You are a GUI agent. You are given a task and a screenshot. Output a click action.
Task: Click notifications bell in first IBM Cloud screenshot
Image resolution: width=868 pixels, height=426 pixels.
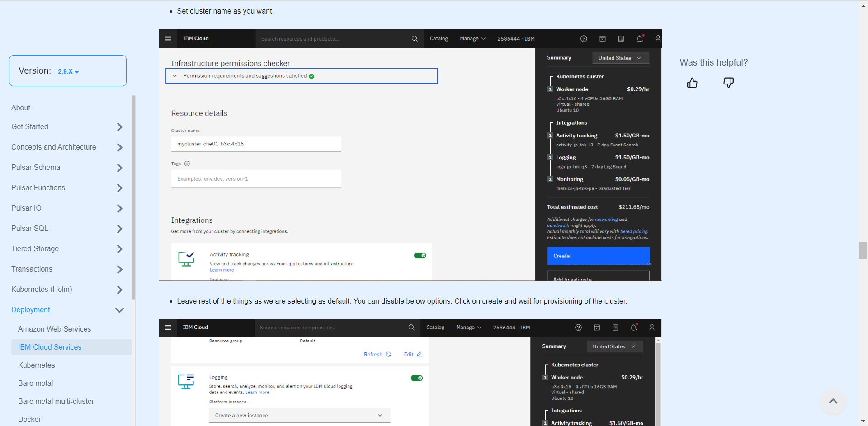click(640, 39)
